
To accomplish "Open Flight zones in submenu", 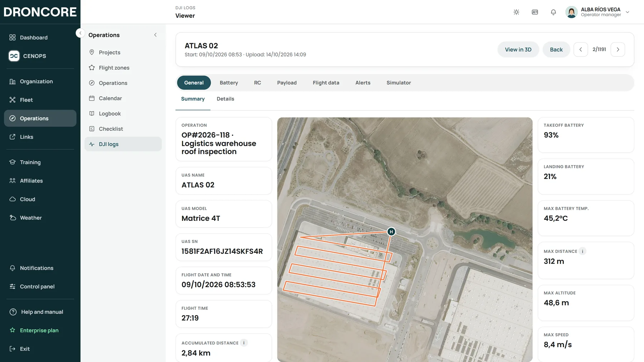I will pyautogui.click(x=123, y=68).
